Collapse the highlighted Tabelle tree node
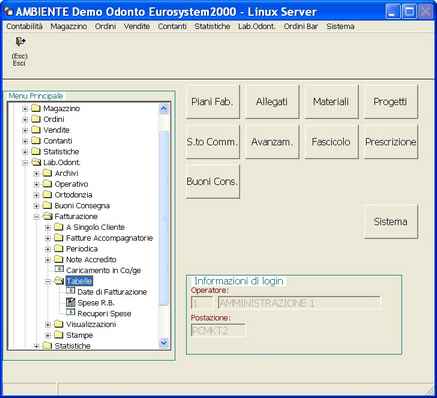The width and height of the screenshot is (437, 398). [48, 281]
